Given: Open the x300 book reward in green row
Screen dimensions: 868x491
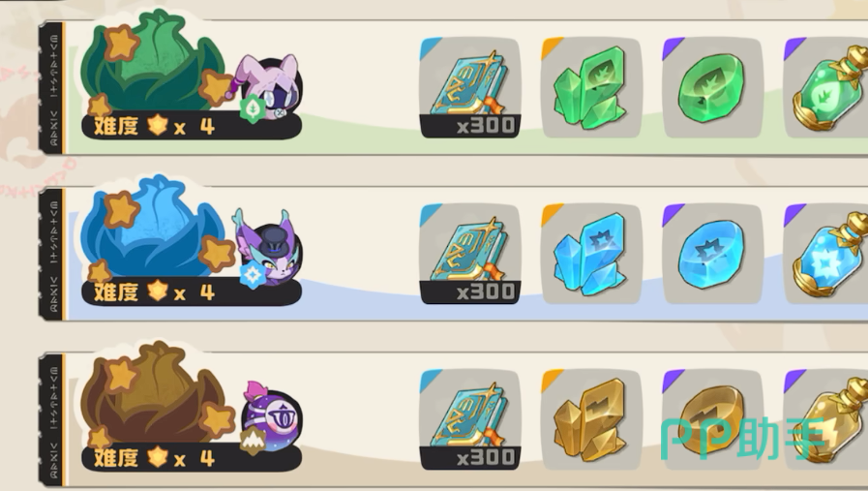Looking at the screenshot, I should tap(469, 87).
